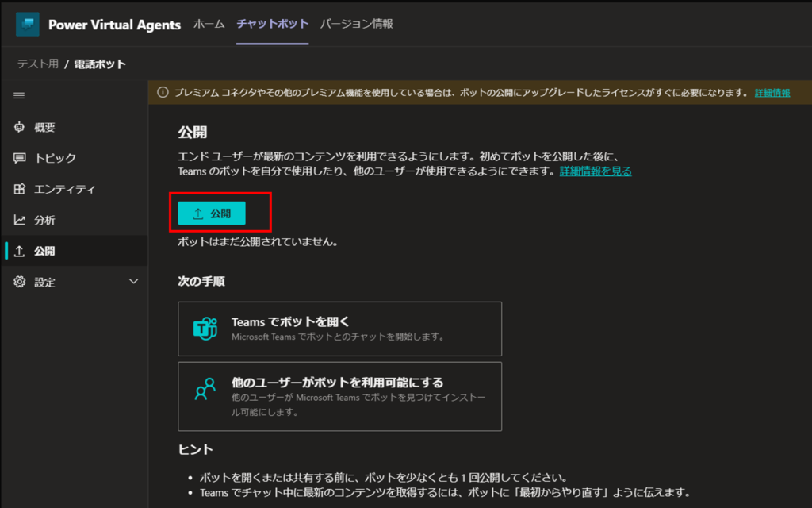This screenshot has height=508, width=812.
Task: Click the people icon on the share card
Action: coord(205,389)
